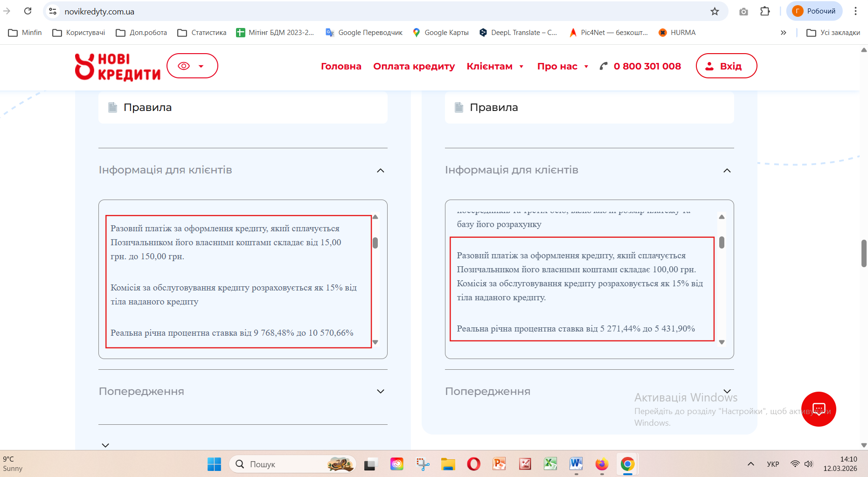This screenshot has height=477, width=868.
Task: Bookmark this page with the star icon
Action: (715, 11)
